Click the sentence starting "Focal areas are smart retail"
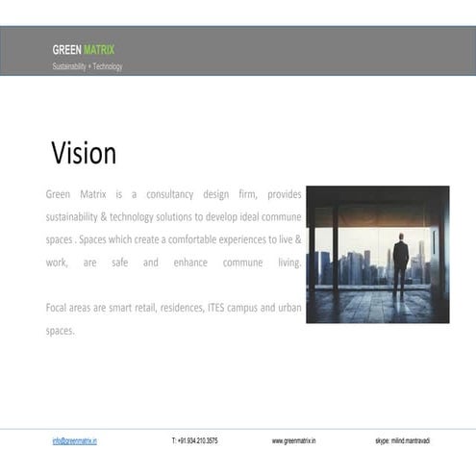476x476 pixels. click(x=173, y=319)
